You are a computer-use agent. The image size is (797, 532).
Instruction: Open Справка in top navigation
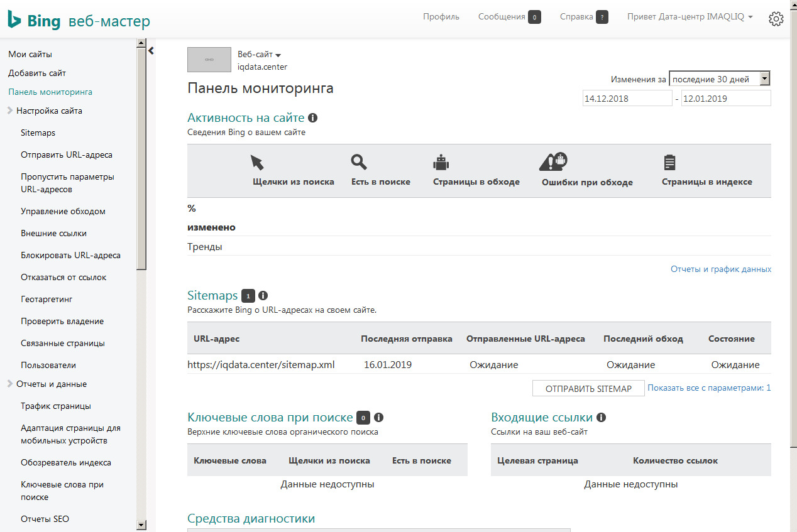pyautogui.click(x=576, y=17)
